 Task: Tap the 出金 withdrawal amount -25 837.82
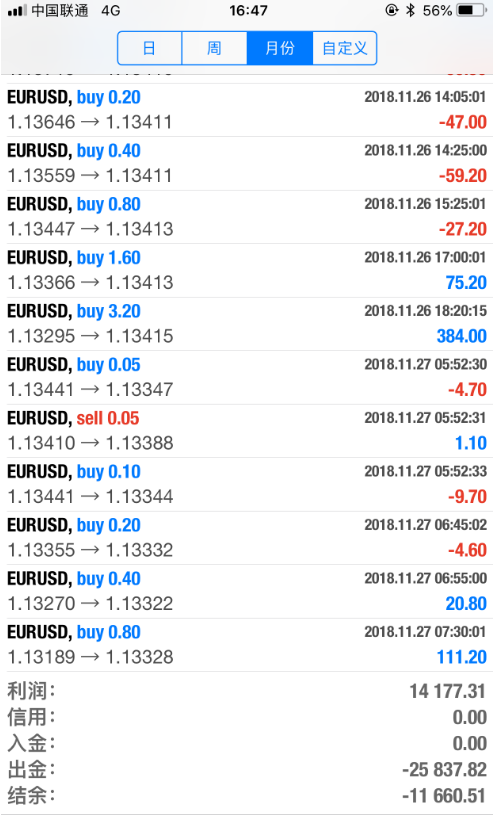(x=444, y=769)
